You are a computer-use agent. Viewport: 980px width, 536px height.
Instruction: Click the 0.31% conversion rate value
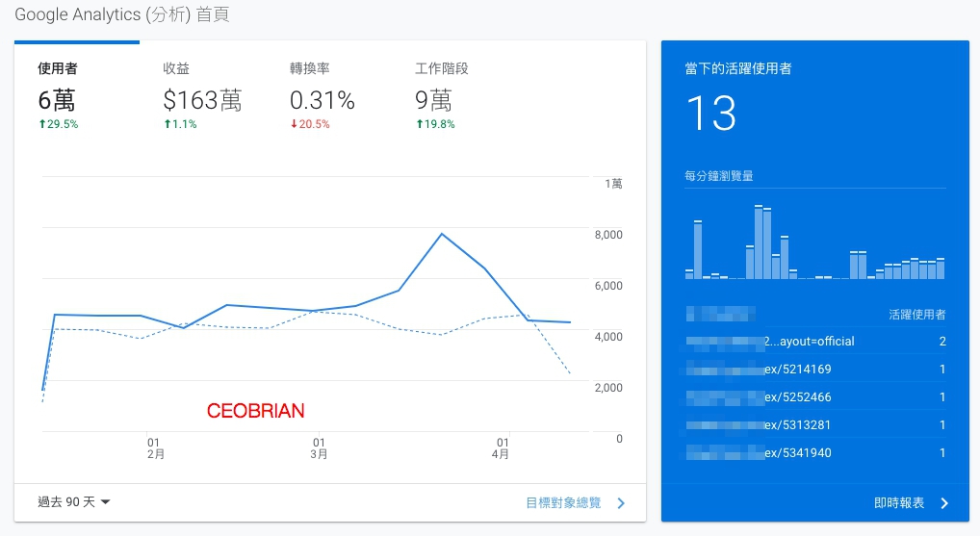pos(322,100)
